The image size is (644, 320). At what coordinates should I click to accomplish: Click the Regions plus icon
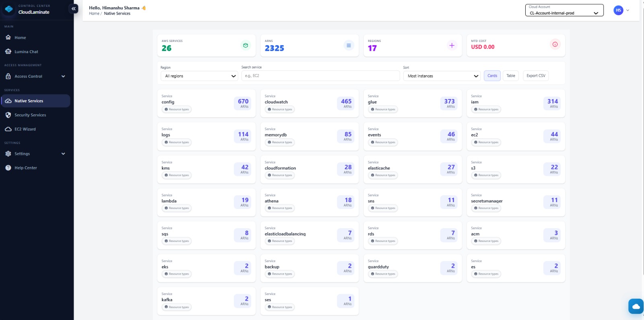452,45
